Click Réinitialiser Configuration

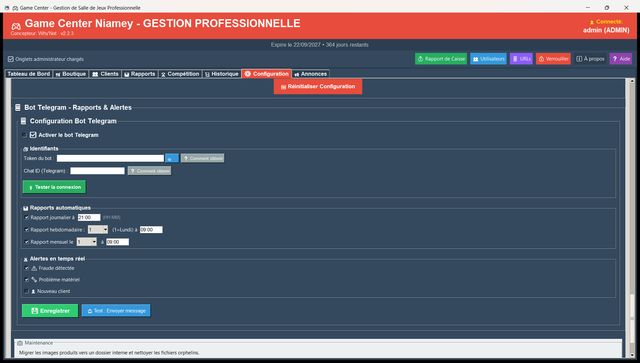coord(318,87)
